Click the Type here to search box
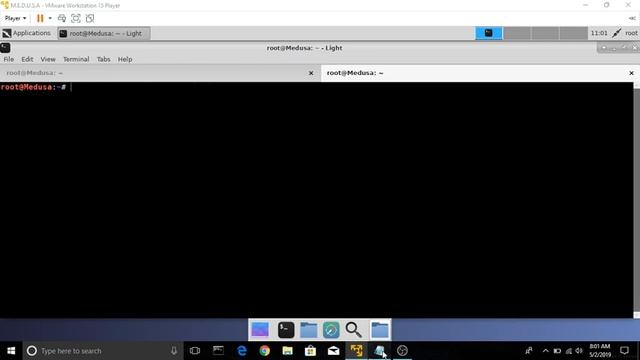Screen dimensions: 640x360 103,351
